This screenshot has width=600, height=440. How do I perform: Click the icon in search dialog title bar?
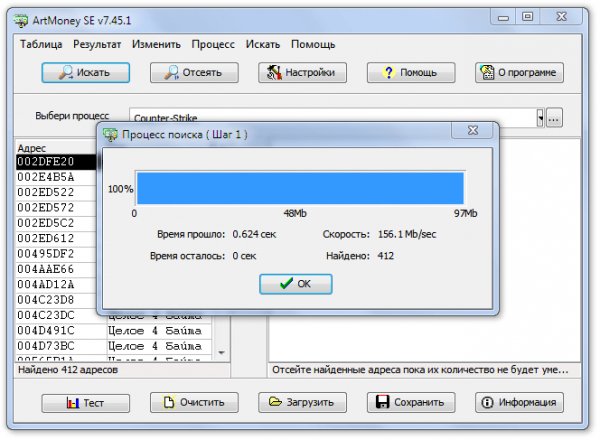[110, 135]
